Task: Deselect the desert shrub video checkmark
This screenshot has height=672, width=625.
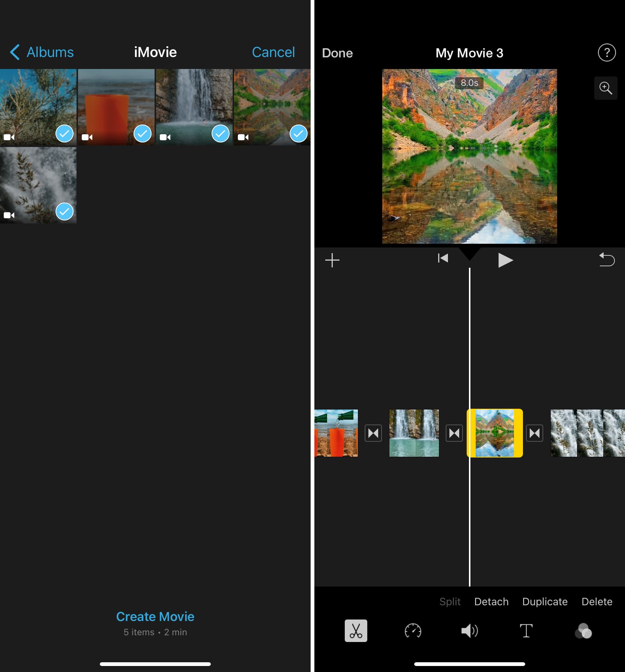Action: coord(65,133)
